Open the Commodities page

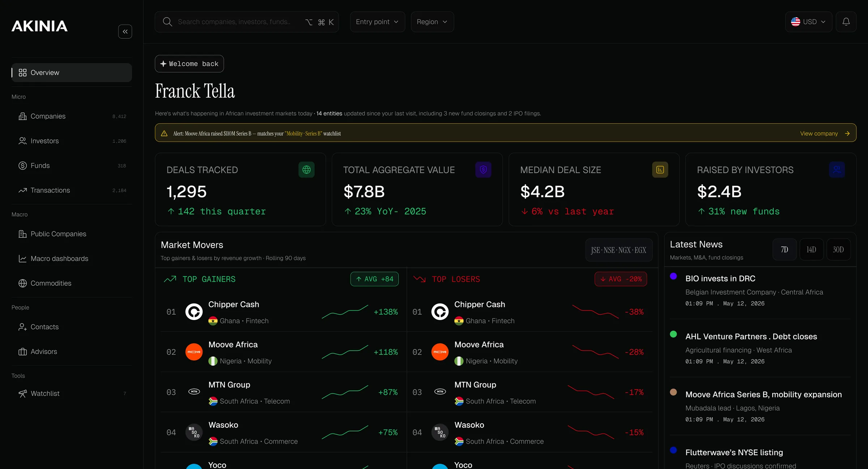coord(72,283)
